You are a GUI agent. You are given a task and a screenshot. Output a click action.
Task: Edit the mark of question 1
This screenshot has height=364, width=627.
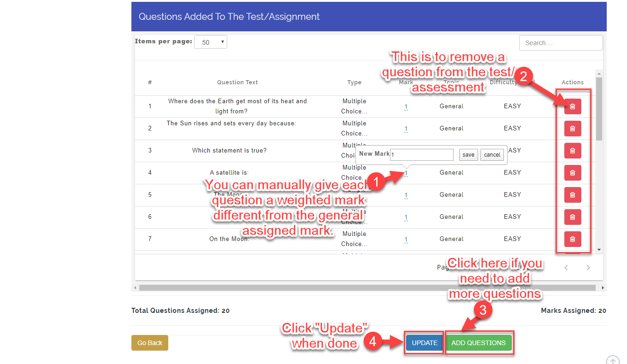[x=406, y=106]
